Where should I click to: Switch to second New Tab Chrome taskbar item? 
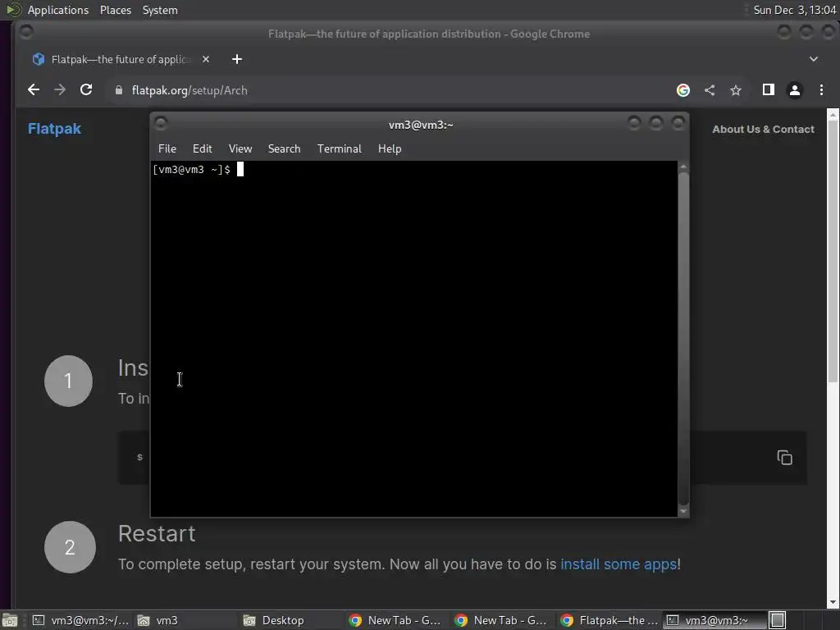pos(503,620)
